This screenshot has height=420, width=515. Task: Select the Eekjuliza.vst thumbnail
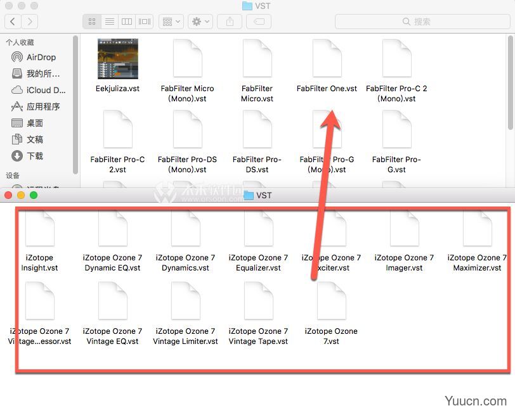pyautogui.click(x=118, y=59)
